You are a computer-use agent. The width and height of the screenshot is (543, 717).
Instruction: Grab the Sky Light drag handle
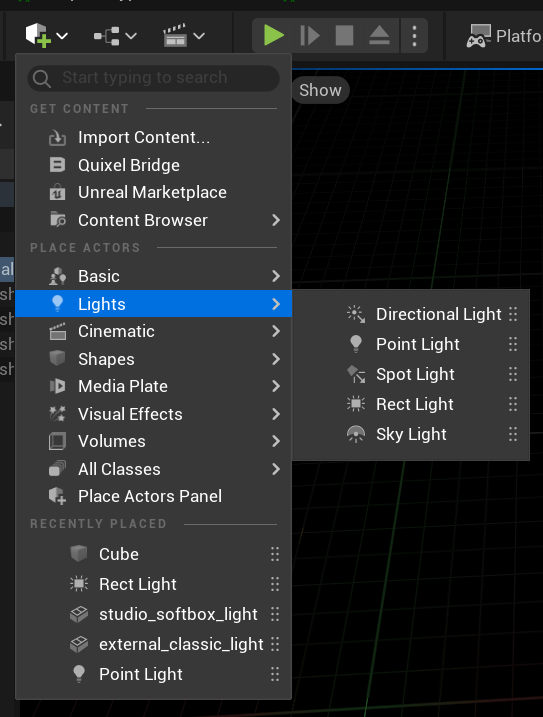[513, 434]
